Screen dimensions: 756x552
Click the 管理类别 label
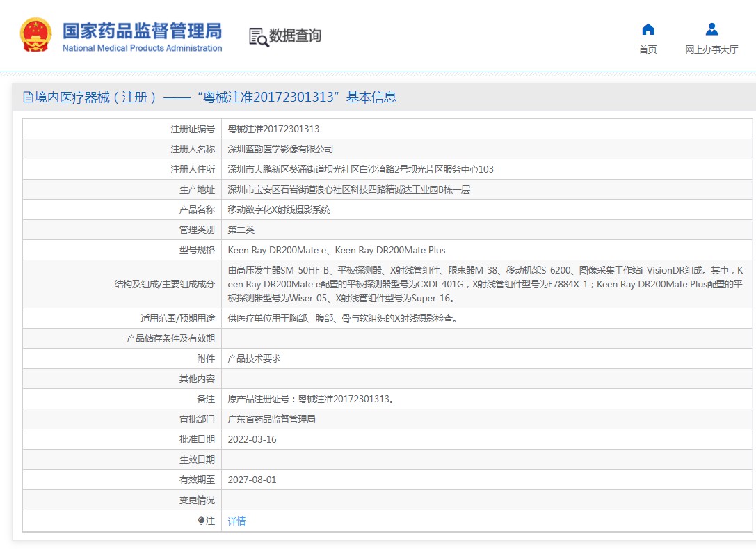(x=197, y=230)
